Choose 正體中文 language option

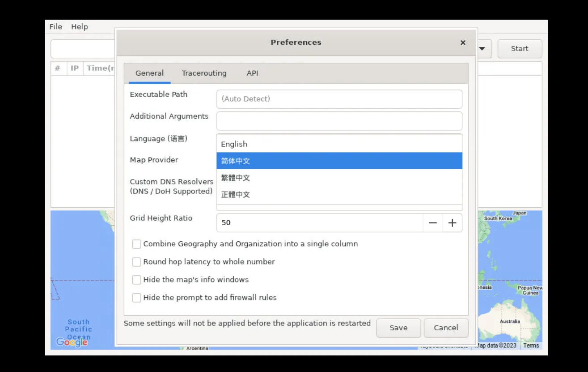339,195
